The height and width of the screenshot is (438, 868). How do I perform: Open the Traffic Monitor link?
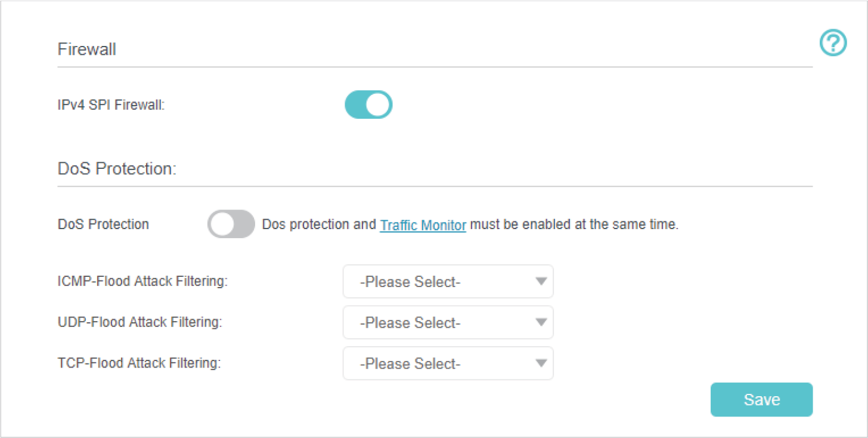423,225
